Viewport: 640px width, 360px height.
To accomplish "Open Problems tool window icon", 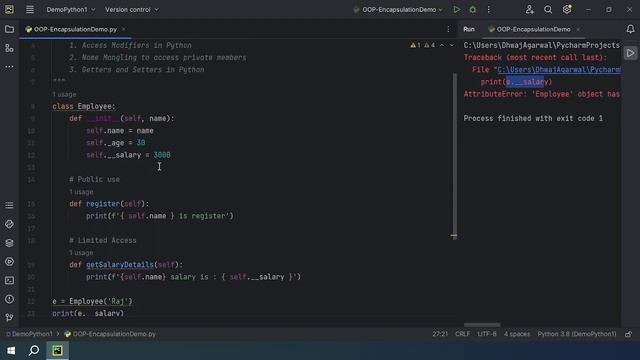I will 9,299.
